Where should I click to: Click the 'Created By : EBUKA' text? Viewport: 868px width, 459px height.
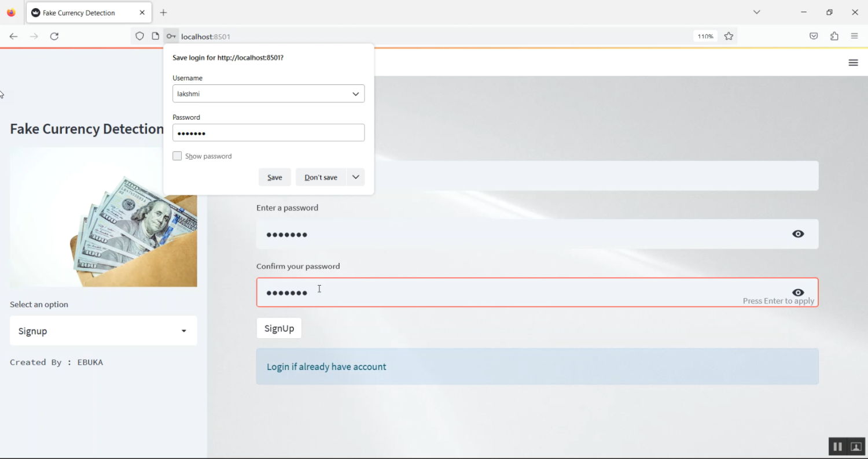56,362
